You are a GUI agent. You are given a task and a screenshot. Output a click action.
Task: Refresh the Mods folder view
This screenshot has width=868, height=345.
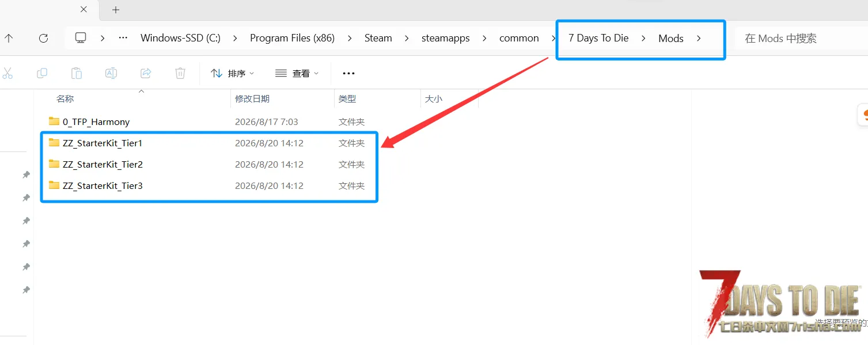pos(43,38)
